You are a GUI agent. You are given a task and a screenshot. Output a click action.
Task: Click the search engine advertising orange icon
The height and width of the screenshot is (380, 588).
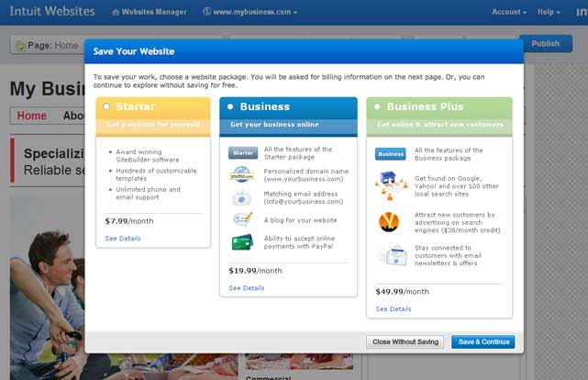click(389, 222)
